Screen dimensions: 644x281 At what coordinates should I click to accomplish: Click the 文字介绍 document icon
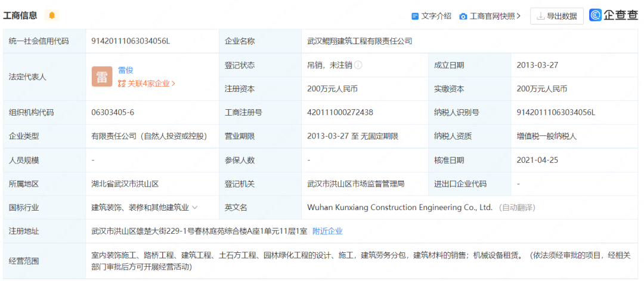(415, 16)
